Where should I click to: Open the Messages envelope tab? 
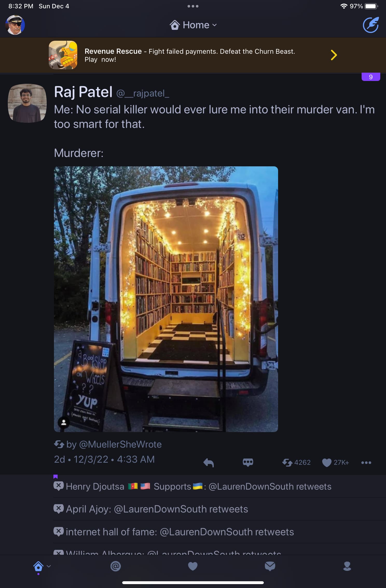coord(270,566)
